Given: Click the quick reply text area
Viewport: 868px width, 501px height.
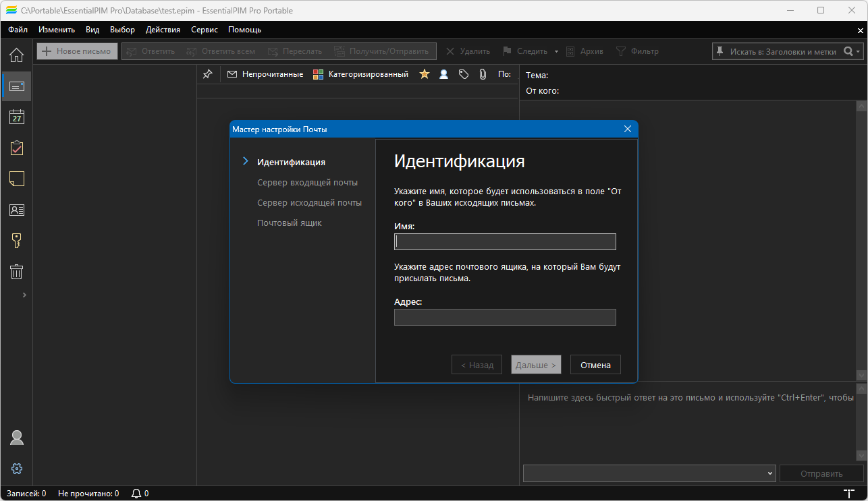Looking at the screenshot, I should pos(688,422).
